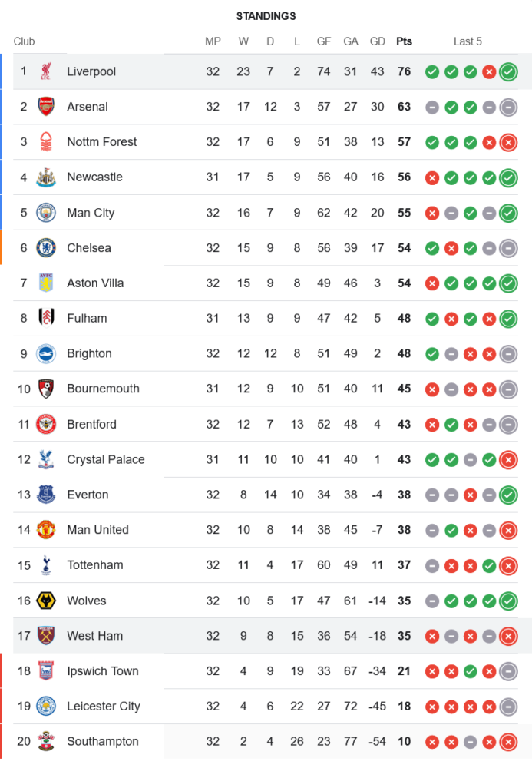The width and height of the screenshot is (532, 768).
Task: Click Liverpool's most recent win indicator
Action: pos(507,72)
